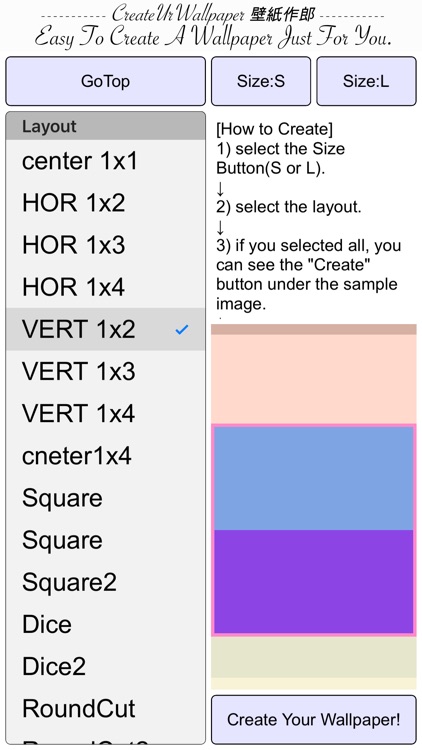Select the Size:L button

pos(366,81)
